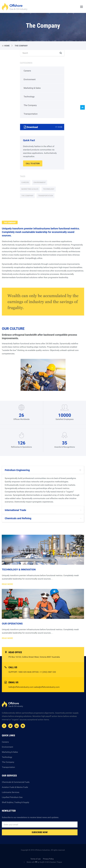Click OUR OPERATIONS heading
The image size is (86, 868).
(12, 624)
